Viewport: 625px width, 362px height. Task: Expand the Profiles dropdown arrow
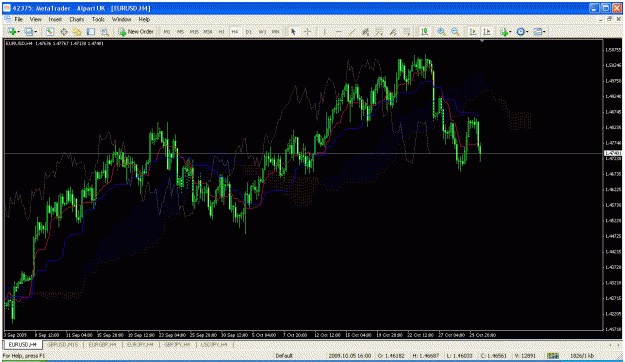[x=36, y=32]
